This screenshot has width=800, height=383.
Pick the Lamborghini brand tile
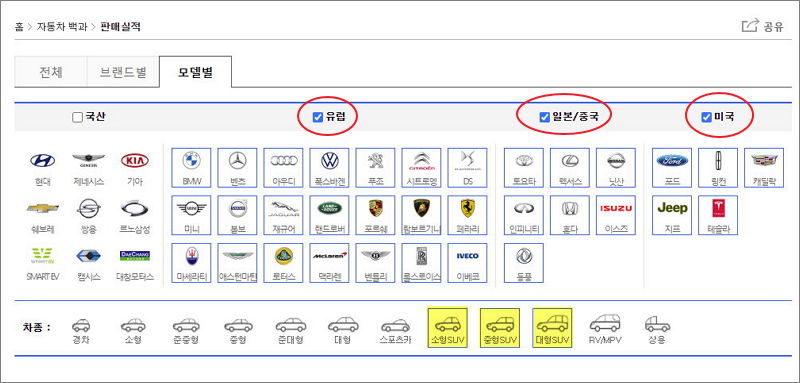click(x=421, y=215)
